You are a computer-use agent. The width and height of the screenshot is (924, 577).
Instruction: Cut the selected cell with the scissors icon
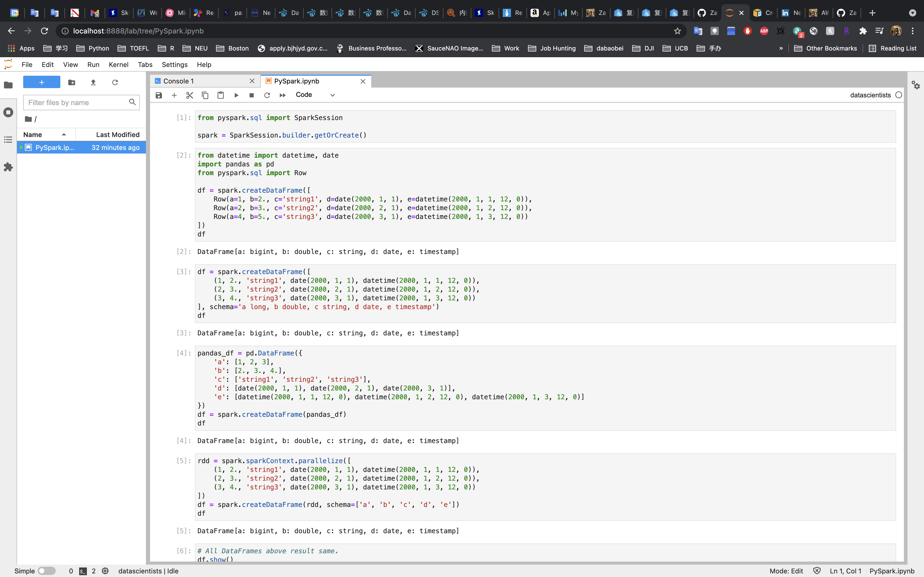point(189,95)
